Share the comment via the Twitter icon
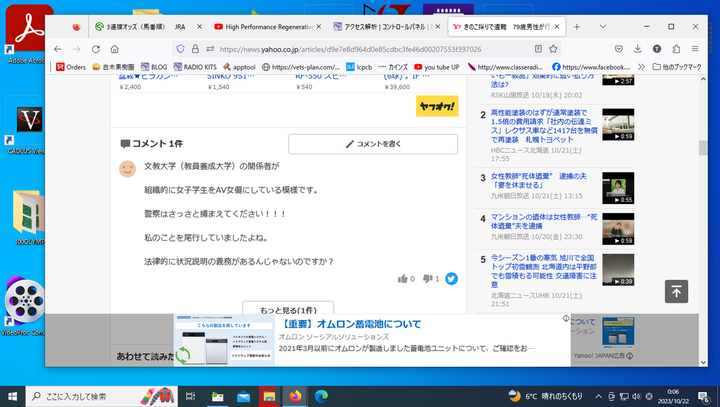Screen dimensions: 720x407 pos(451,279)
